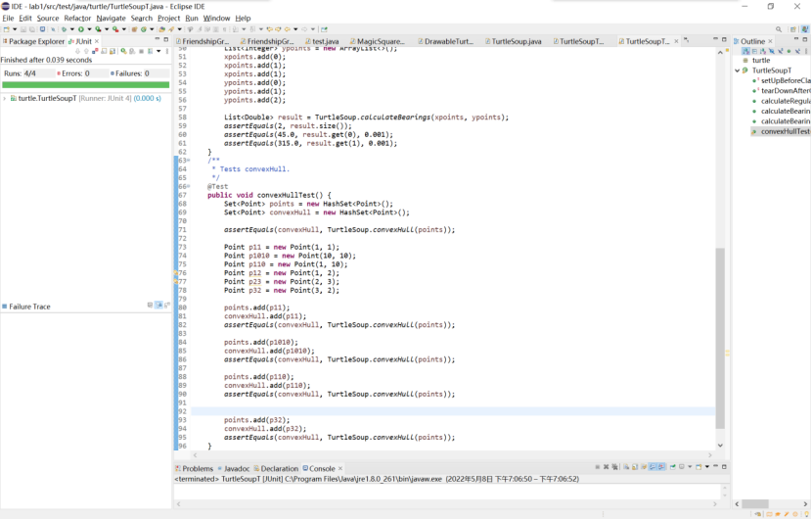Click the editor vertical scrollbar thumb

720,338
